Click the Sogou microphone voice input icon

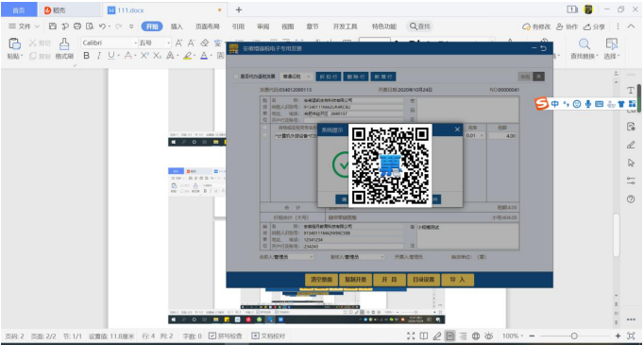[x=588, y=104]
